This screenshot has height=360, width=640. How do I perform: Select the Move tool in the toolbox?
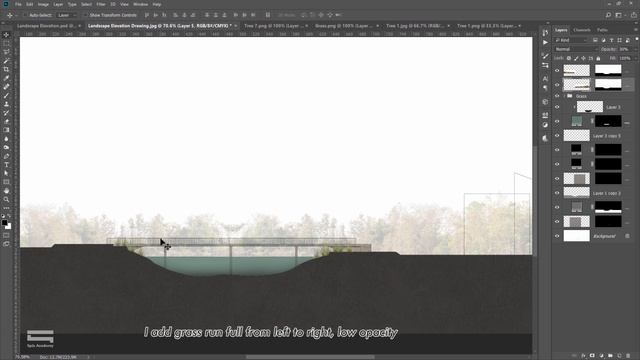[6, 35]
